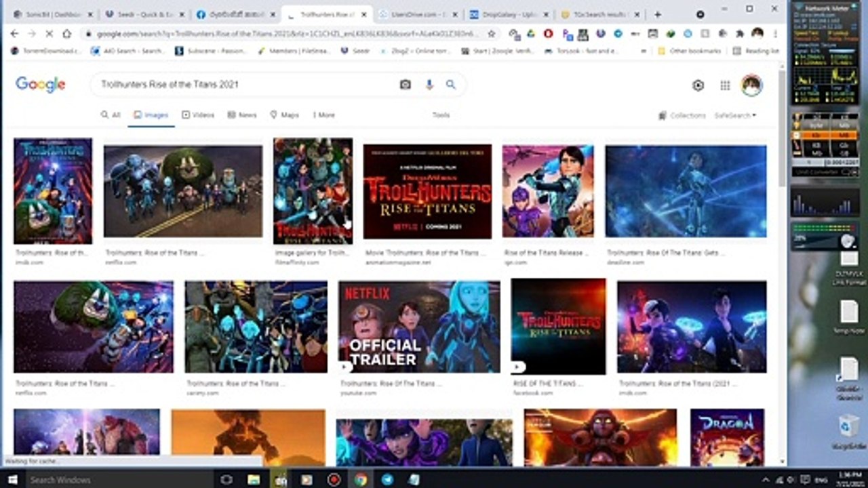Open Google quick settings gear
The image size is (868, 488).
point(698,85)
